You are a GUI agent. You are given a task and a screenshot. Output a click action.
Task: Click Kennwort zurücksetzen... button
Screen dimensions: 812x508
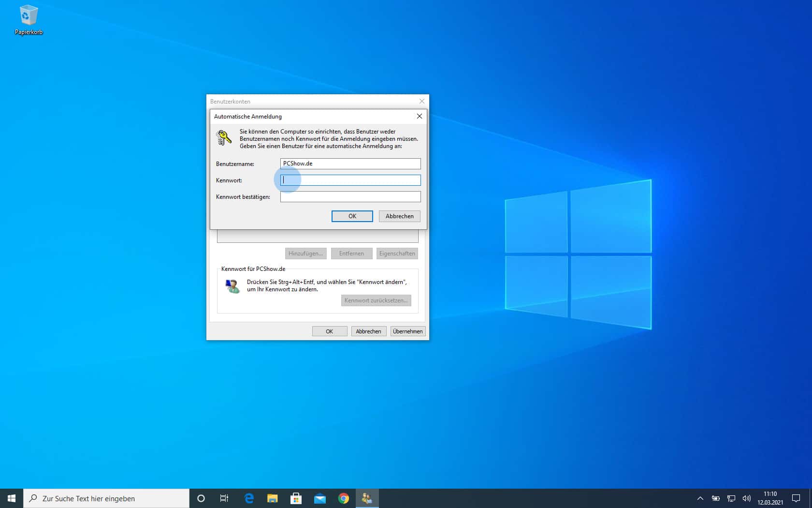[x=376, y=300]
